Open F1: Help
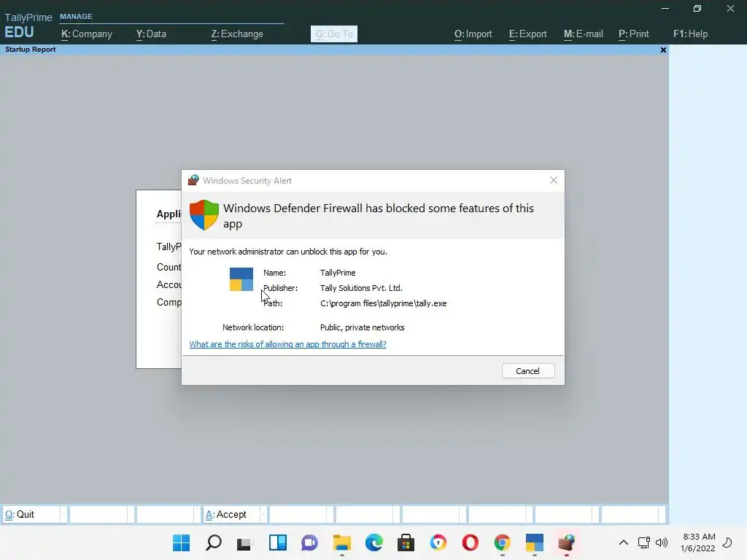 (690, 34)
